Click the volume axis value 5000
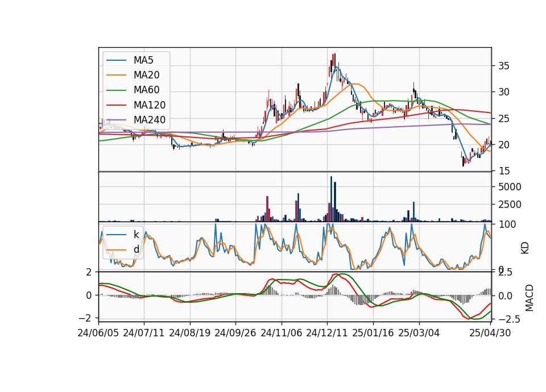546x392 pixels. [510, 187]
